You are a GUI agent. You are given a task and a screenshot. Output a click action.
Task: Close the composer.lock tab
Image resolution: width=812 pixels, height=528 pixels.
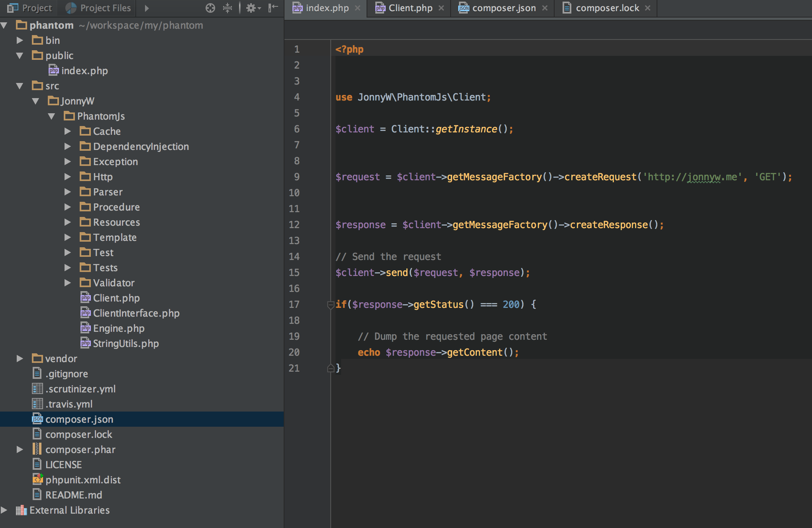(x=648, y=8)
